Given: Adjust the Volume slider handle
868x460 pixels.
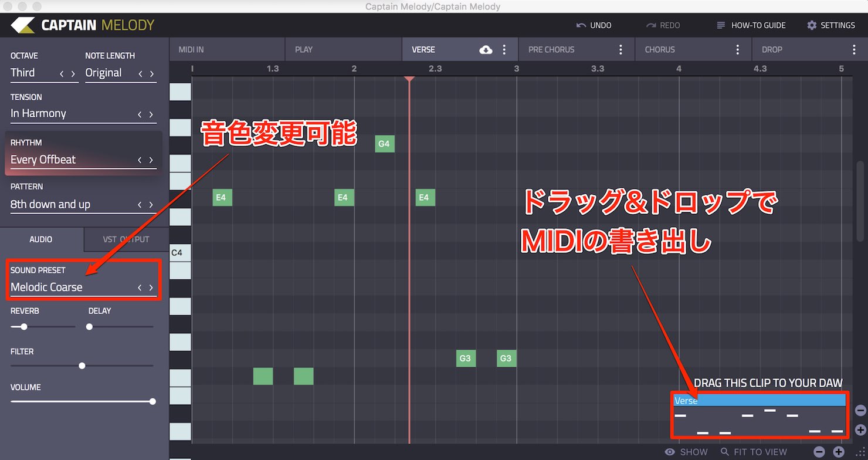Looking at the screenshot, I should click(152, 402).
